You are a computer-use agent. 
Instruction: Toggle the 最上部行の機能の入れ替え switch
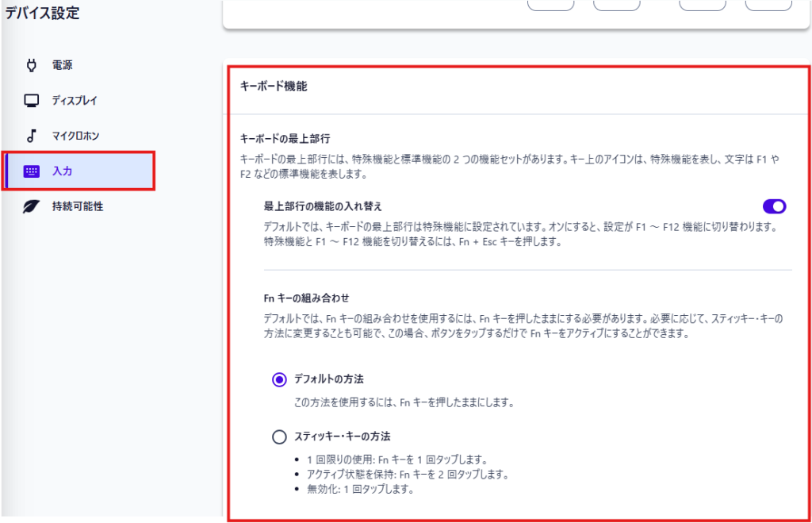click(x=774, y=206)
